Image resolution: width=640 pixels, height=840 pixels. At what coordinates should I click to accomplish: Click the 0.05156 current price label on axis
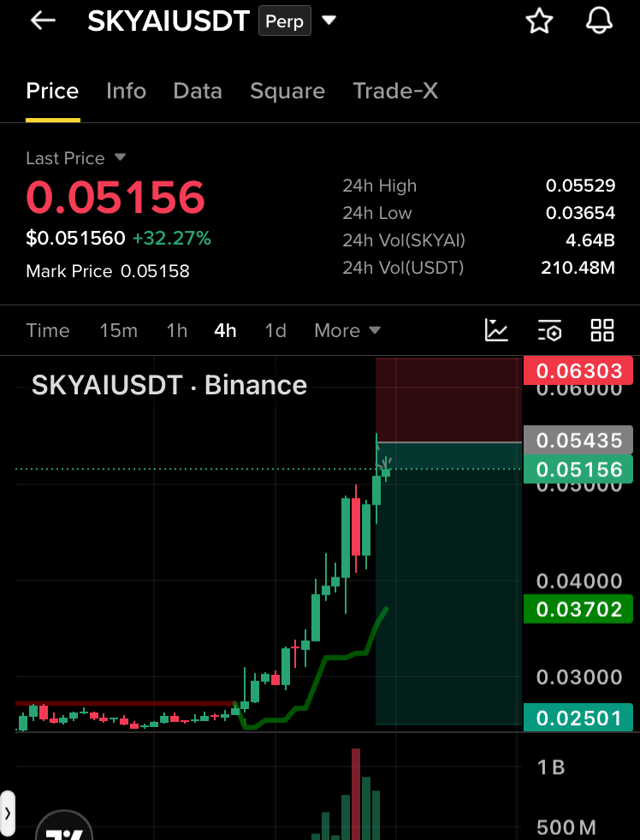[x=578, y=470]
